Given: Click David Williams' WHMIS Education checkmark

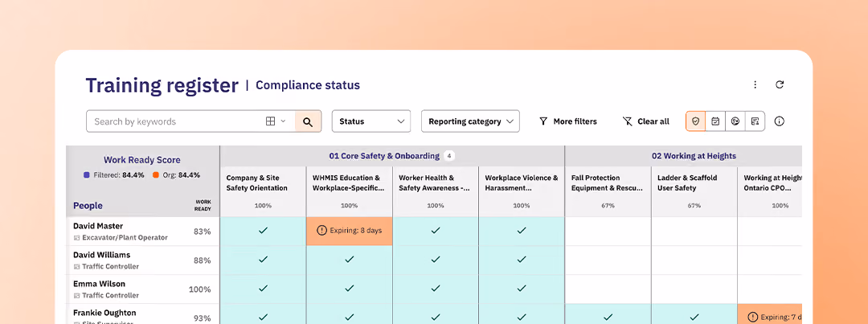Looking at the screenshot, I should click(x=350, y=259).
